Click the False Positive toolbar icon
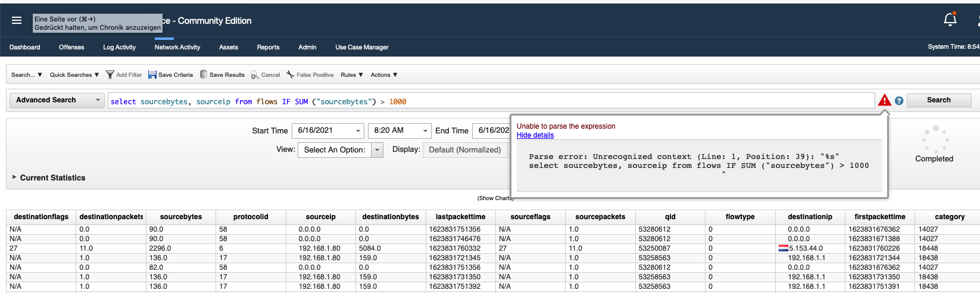Screen dimensions: 980x293 [290, 74]
